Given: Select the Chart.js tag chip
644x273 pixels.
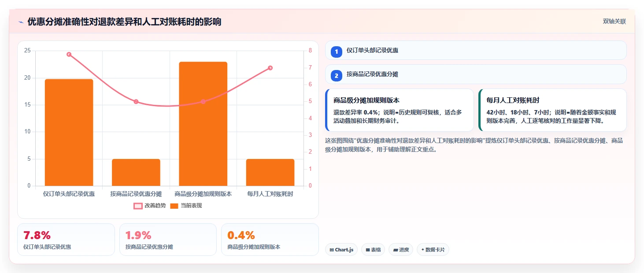Looking at the screenshot, I should click(x=341, y=250).
